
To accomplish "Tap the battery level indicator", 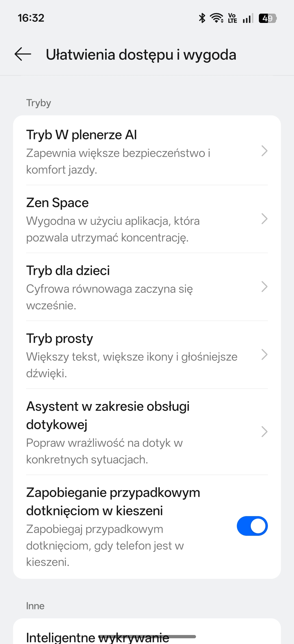I will click(x=268, y=18).
